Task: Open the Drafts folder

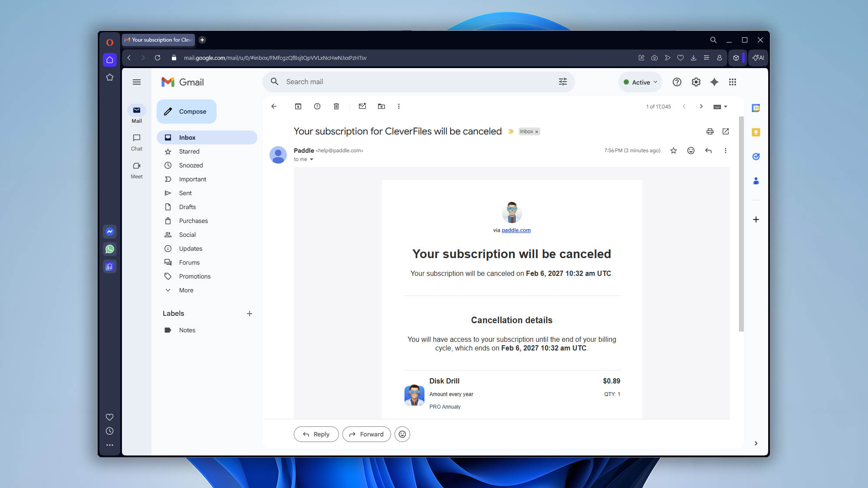Action: tap(207, 207)
